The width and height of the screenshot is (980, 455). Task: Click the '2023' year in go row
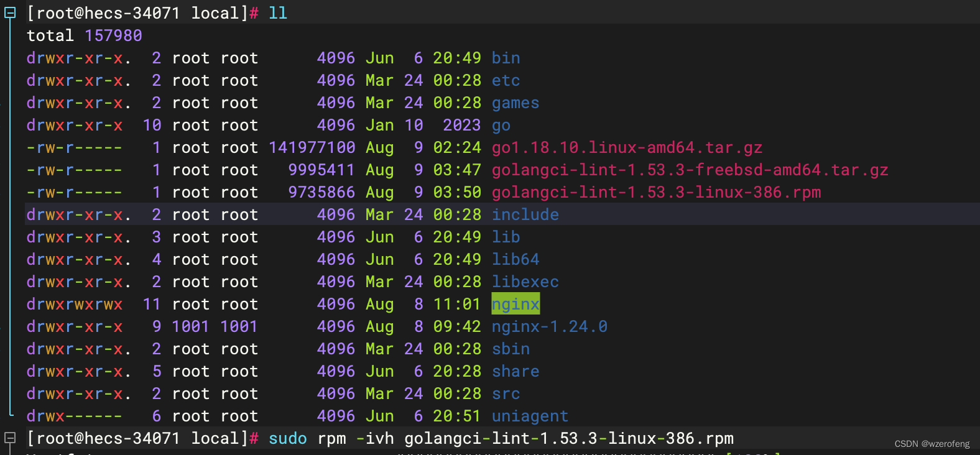462,125
